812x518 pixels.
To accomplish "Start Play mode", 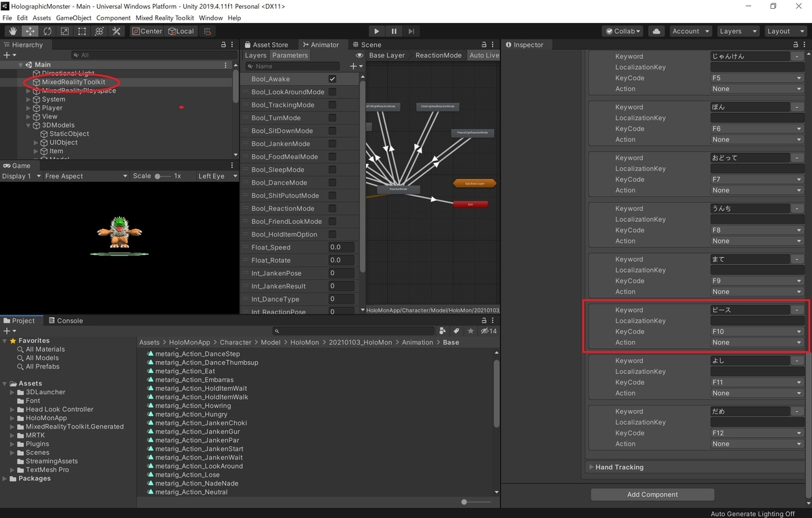I will pyautogui.click(x=377, y=31).
